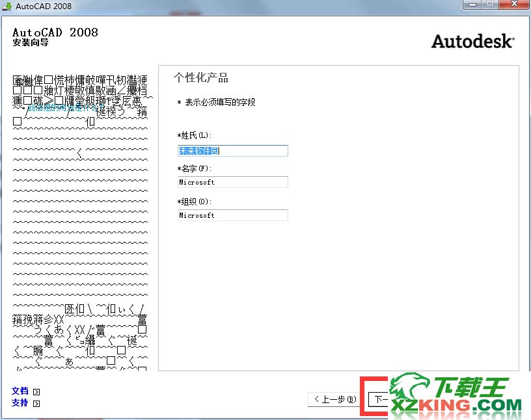The width and height of the screenshot is (531, 420).
Task: Click the 组织 (organization) input field
Action: coord(233,215)
